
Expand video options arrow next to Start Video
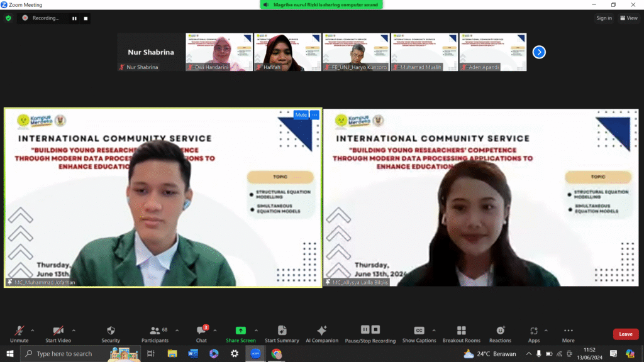click(74, 331)
